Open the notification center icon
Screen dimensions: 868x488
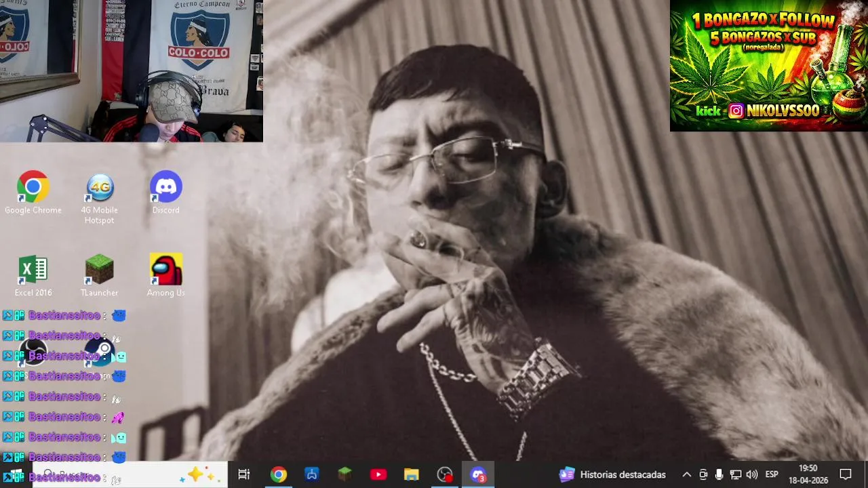[x=846, y=474]
